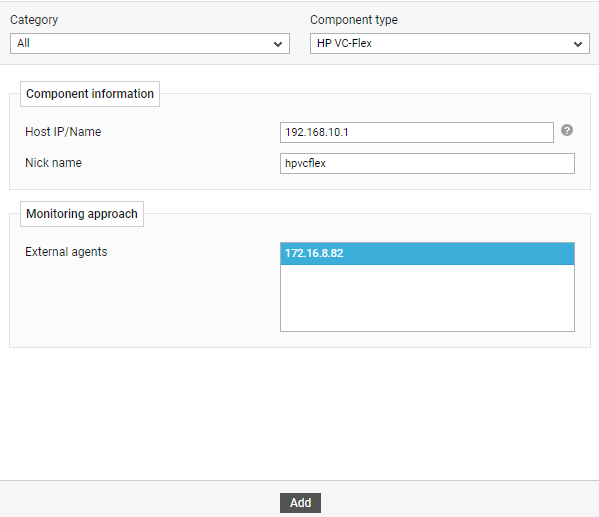The width and height of the screenshot is (599, 517).
Task: Click the Host IP/Name label
Action: coord(63,132)
